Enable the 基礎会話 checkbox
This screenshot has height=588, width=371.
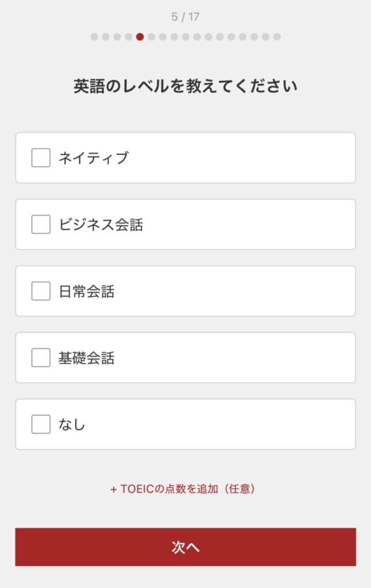pos(41,358)
